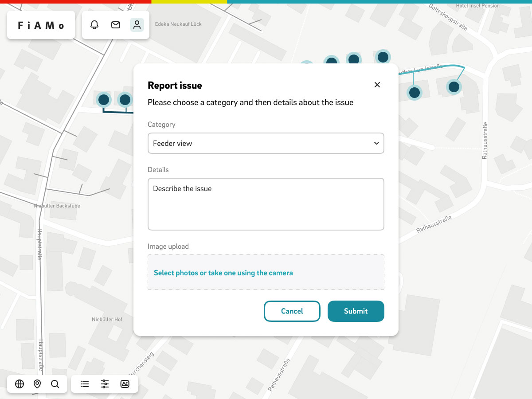The image size is (532, 399).
Task: Click the notification bell icon
Action: click(x=94, y=25)
